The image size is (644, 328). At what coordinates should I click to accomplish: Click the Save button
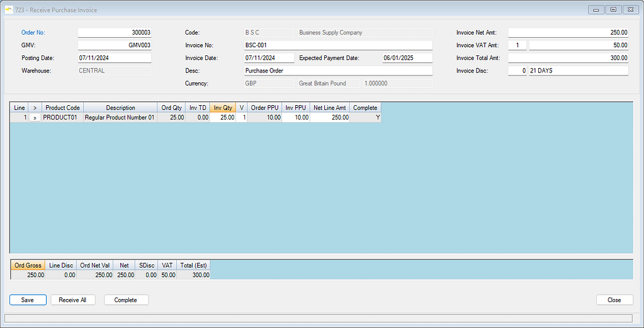point(28,300)
